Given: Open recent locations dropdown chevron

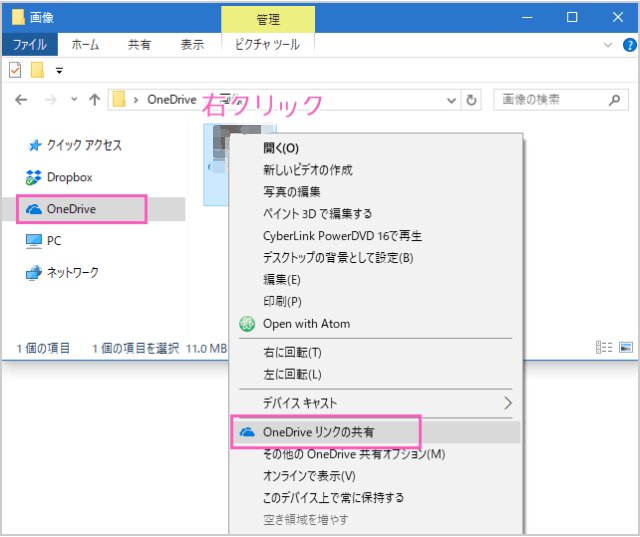Looking at the screenshot, I should click(74, 99).
